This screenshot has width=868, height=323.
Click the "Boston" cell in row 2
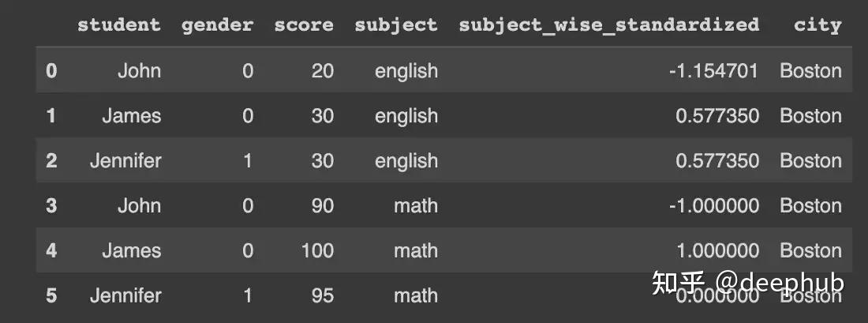[x=810, y=161]
